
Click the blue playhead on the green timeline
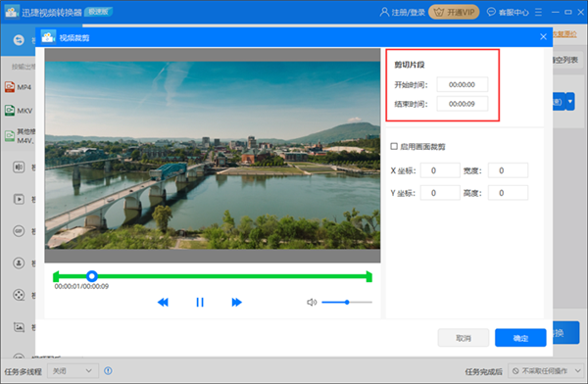click(92, 276)
